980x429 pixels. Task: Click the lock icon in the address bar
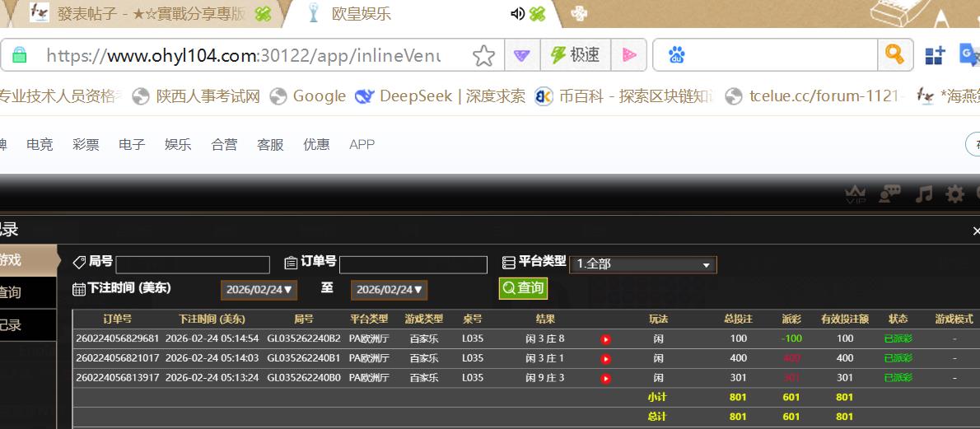pyautogui.click(x=20, y=55)
